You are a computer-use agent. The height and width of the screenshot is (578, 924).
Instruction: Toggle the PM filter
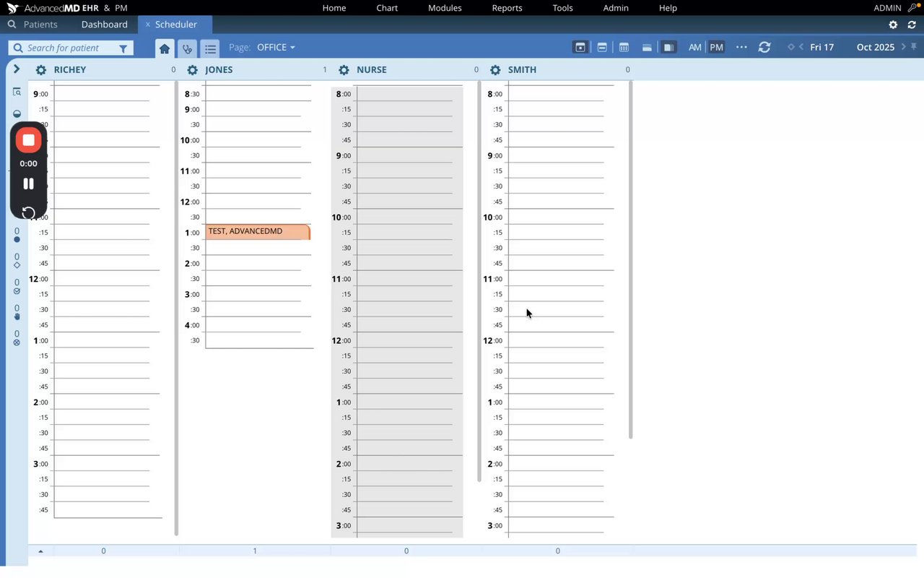(716, 48)
